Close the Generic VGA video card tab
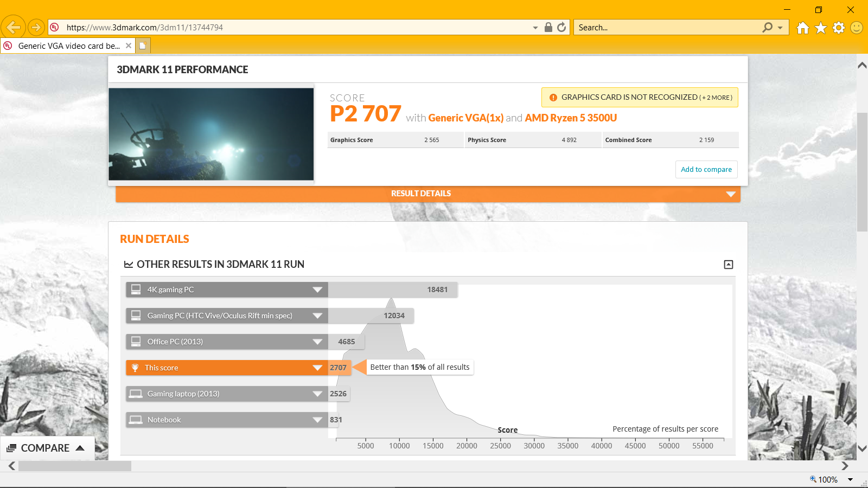The width and height of the screenshot is (868, 488). (129, 46)
